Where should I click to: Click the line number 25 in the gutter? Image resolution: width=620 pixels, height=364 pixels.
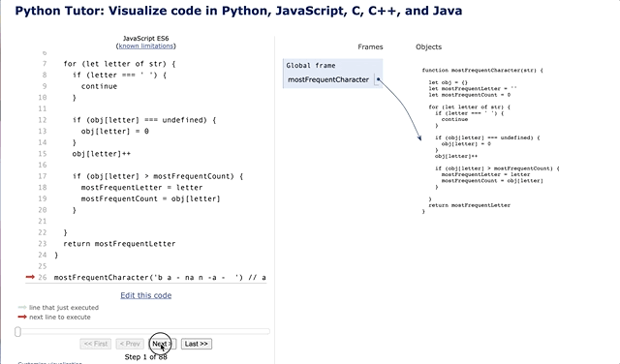click(43, 266)
